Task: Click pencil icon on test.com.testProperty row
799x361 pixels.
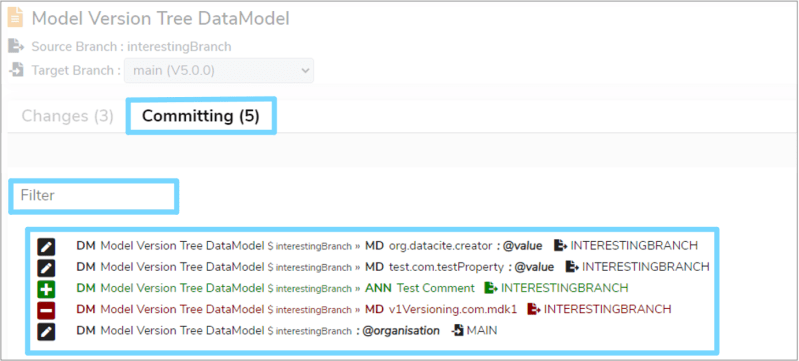Action: tap(46, 268)
